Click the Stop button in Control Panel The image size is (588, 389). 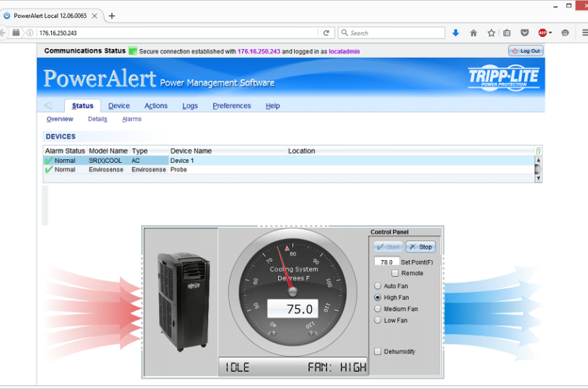(421, 247)
